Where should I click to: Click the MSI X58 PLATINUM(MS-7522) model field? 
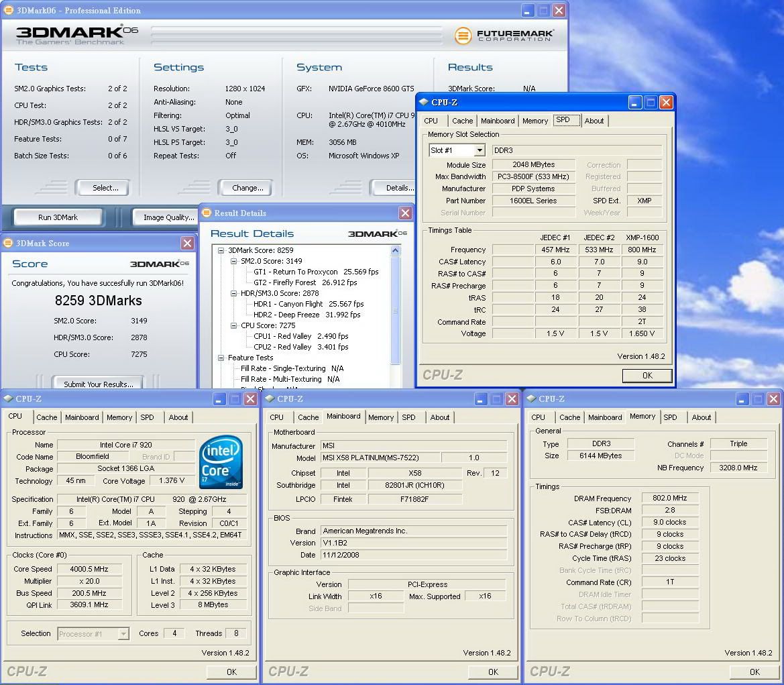(380, 458)
